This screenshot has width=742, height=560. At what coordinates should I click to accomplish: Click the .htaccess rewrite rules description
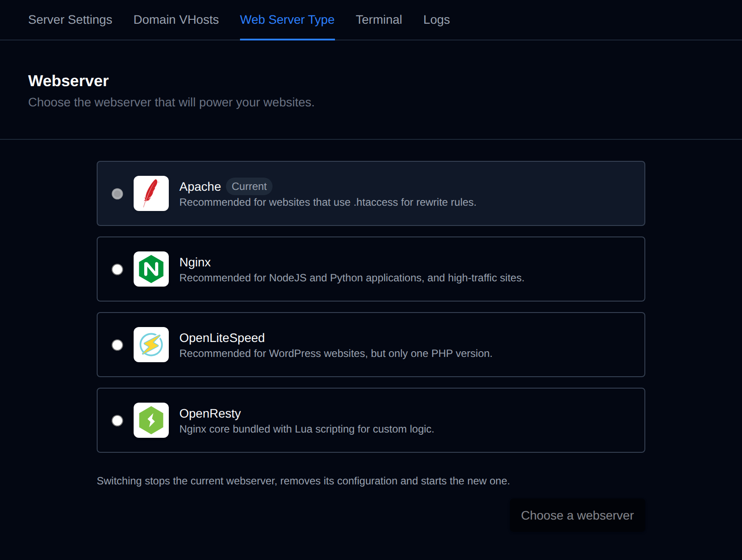[328, 202]
